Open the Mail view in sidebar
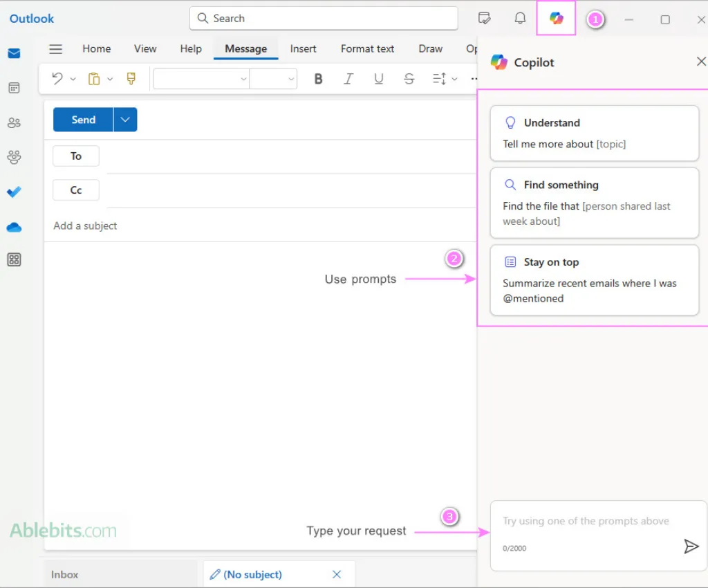 (14, 53)
